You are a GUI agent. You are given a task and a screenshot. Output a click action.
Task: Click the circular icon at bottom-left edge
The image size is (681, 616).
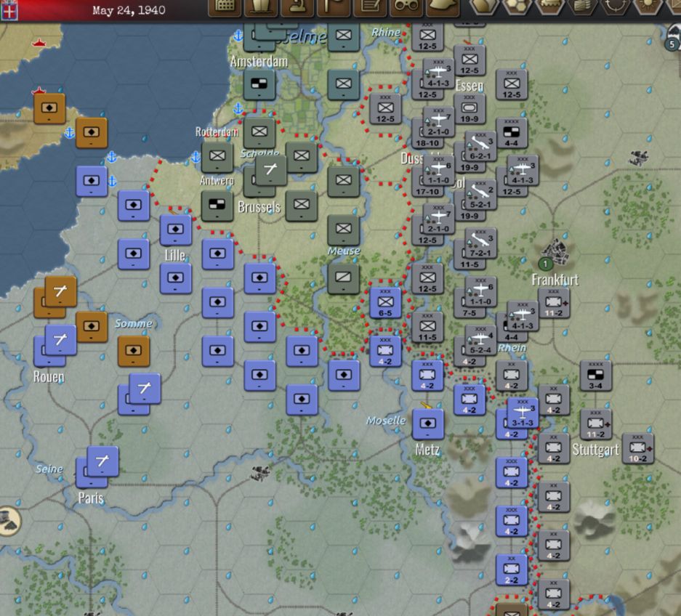[x=8, y=522]
